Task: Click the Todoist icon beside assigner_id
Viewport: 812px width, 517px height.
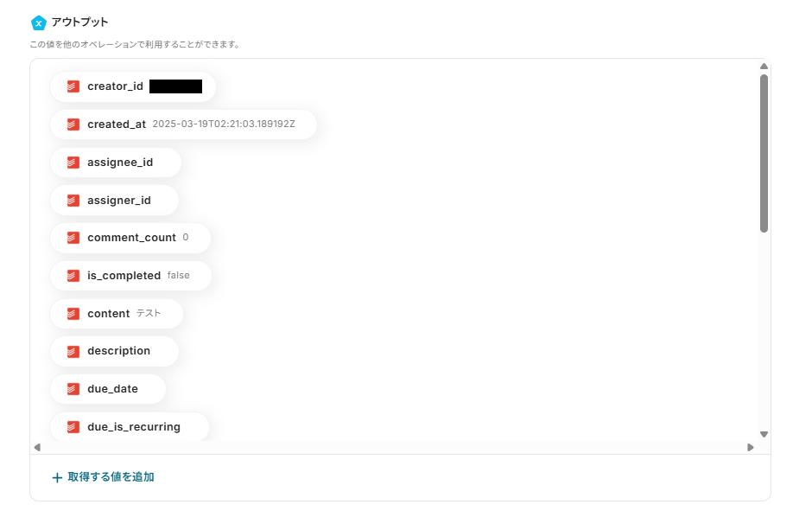Action: click(x=73, y=201)
